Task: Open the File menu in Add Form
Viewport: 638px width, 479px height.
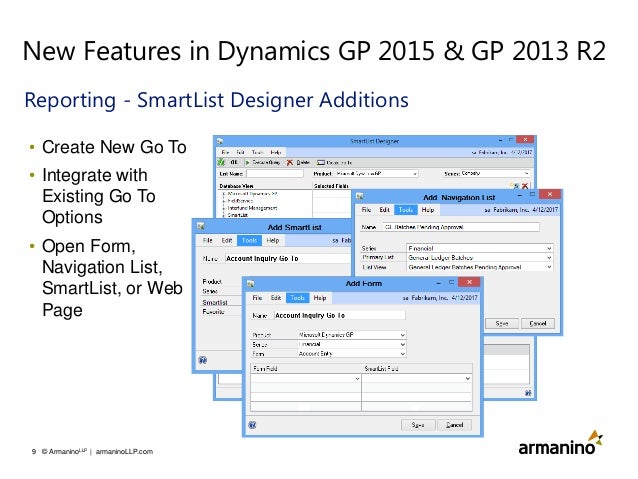Action: (257, 298)
